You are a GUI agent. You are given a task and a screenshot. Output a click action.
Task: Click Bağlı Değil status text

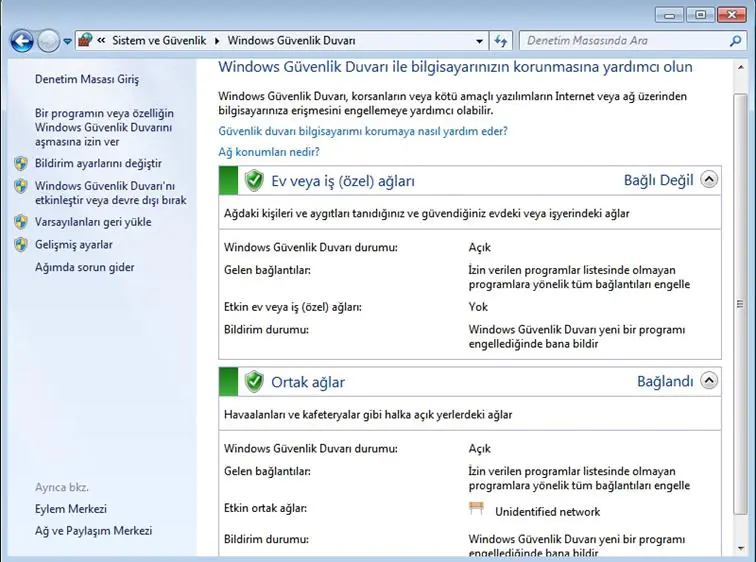659,180
